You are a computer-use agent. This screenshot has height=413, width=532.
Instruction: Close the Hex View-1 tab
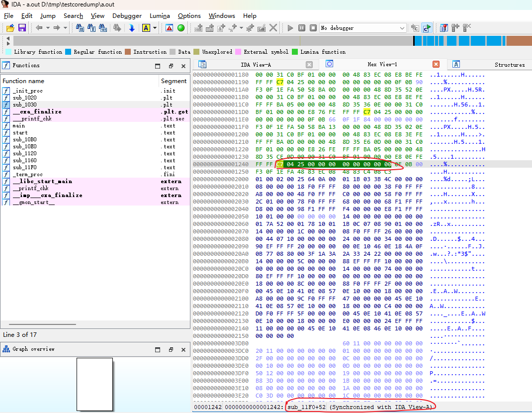point(436,64)
